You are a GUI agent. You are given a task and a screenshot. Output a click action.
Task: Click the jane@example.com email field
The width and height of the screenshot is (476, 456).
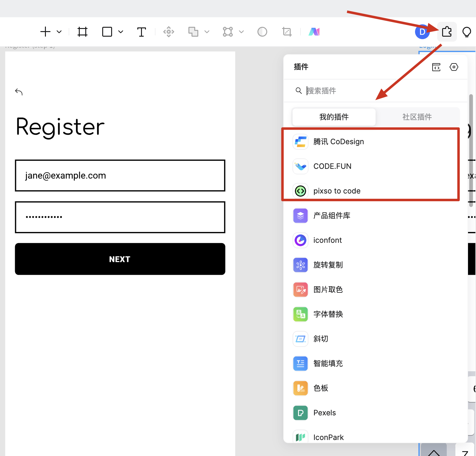120,176
